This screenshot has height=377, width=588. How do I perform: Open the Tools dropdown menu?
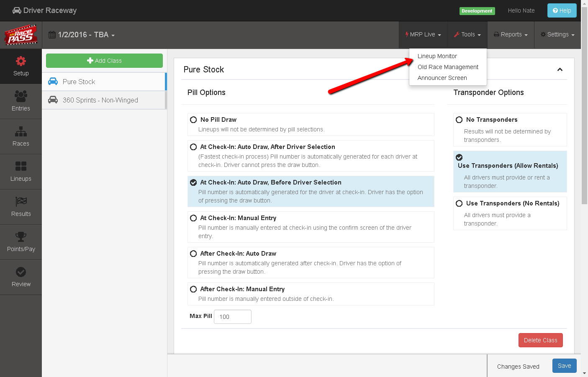pyautogui.click(x=467, y=35)
